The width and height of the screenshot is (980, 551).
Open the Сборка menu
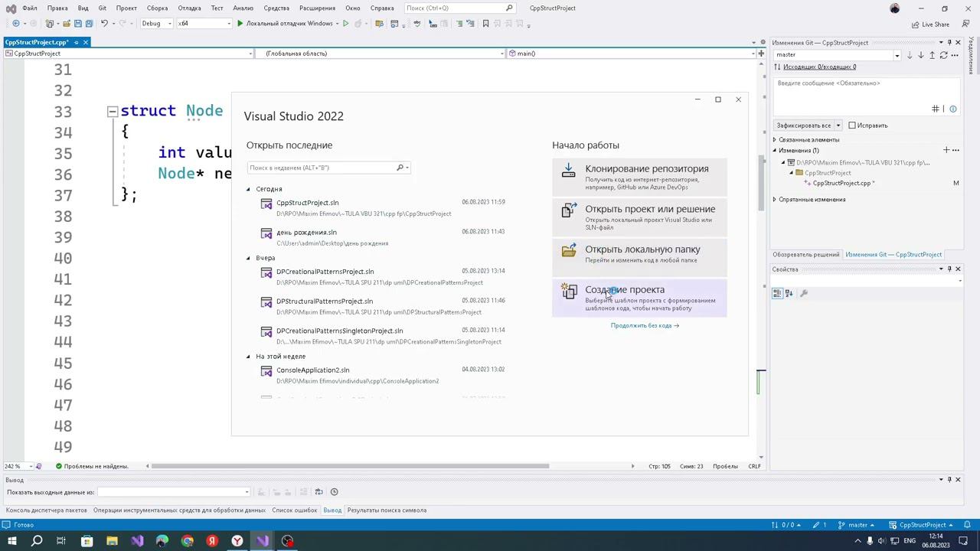(157, 8)
